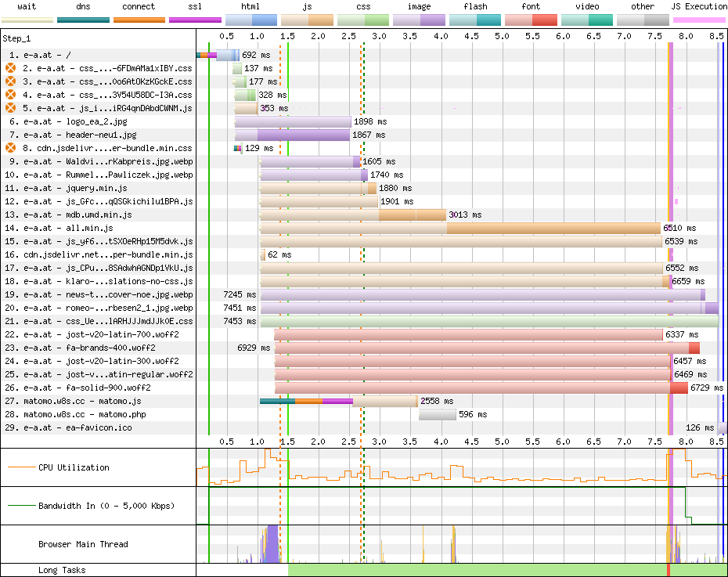
Task: Select the jost-v20-latin-700.woff2 request label
Action: click(x=92, y=334)
